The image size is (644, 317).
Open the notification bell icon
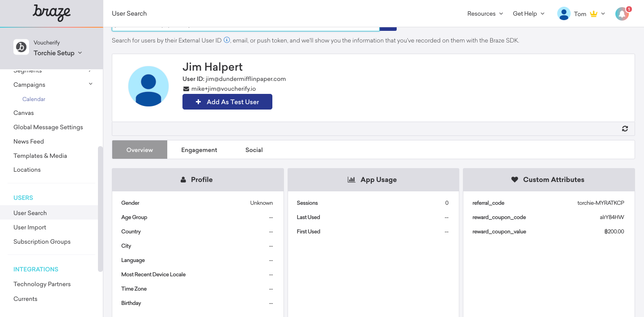click(622, 14)
